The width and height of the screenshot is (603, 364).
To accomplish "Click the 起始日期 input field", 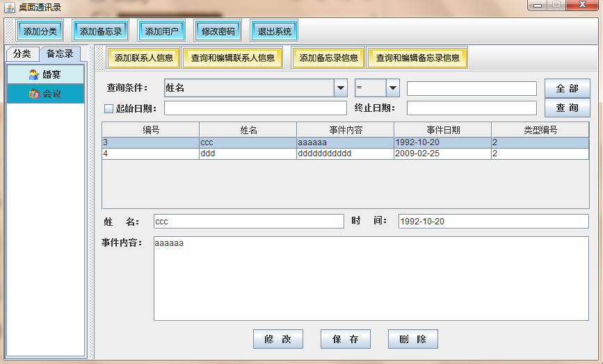I will pyautogui.click(x=255, y=108).
